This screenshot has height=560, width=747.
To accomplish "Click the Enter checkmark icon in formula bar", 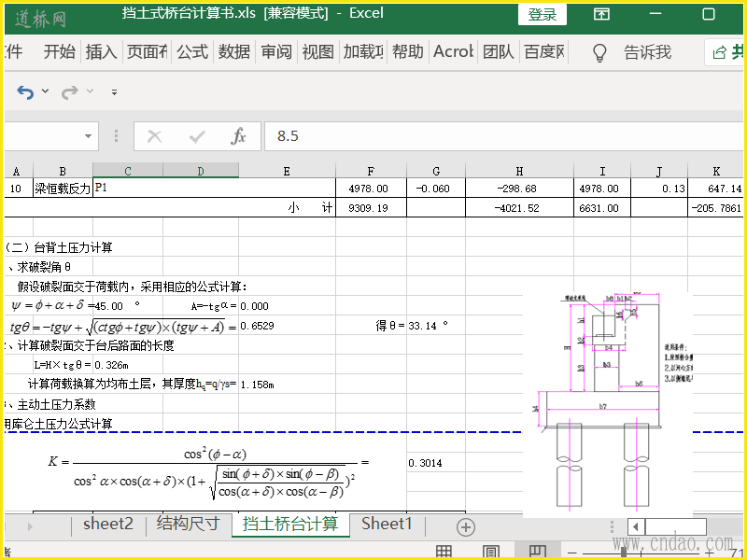I will [x=196, y=136].
